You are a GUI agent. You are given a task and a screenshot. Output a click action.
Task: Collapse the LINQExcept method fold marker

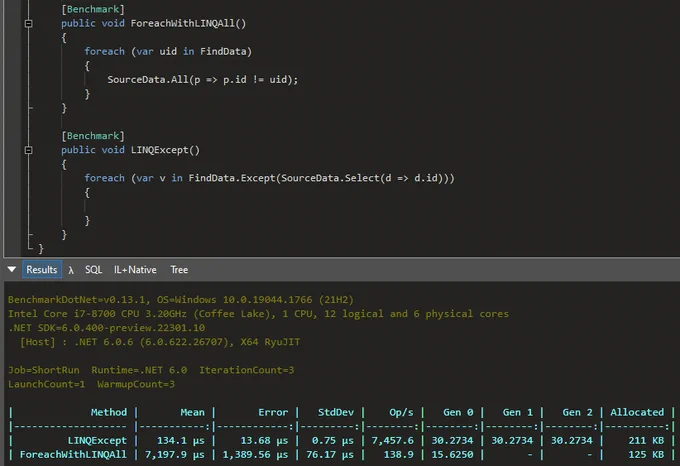29,150
